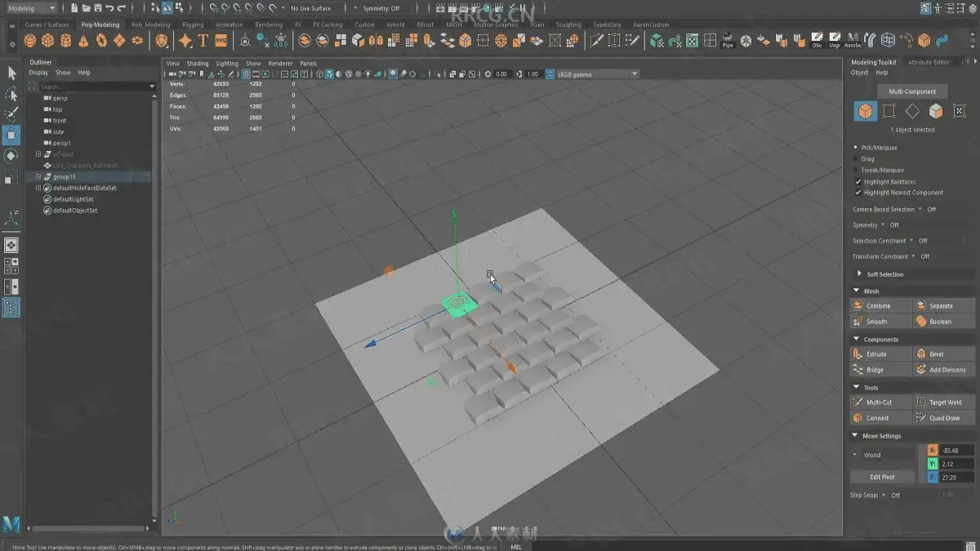Expand the Soft Selection section
The width and height of the screenshot is (980, 551).
[860, 274]
